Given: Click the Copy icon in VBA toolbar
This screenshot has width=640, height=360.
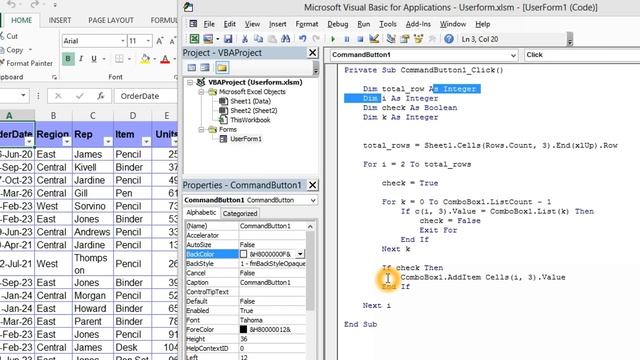Looking at the screenshot, I should (258, 39).
